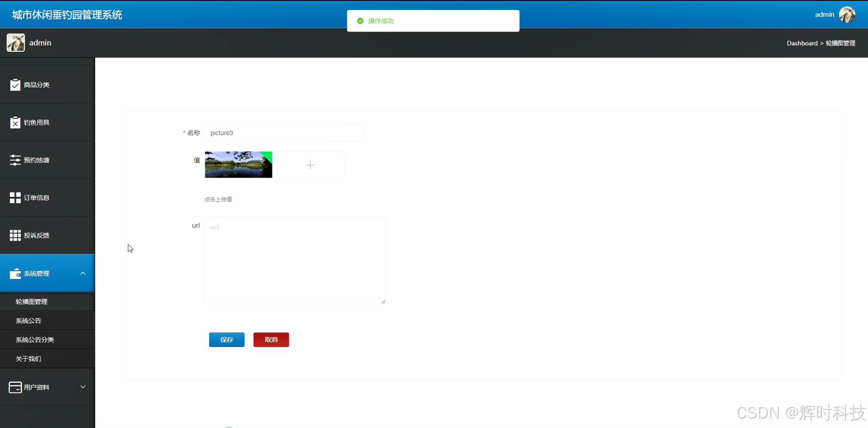Click the 用户资料 card icon
The image size is (868, 428).
[15, 387]
